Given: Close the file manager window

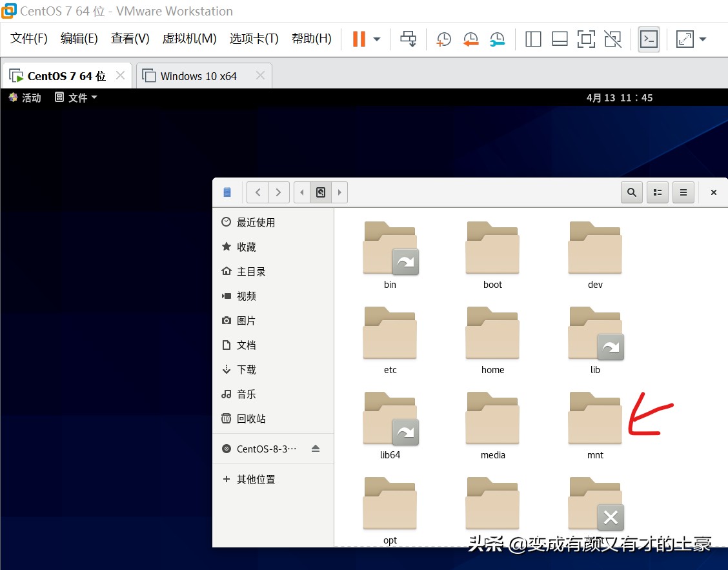Looking at the screenshot, I should pos(714,192).
